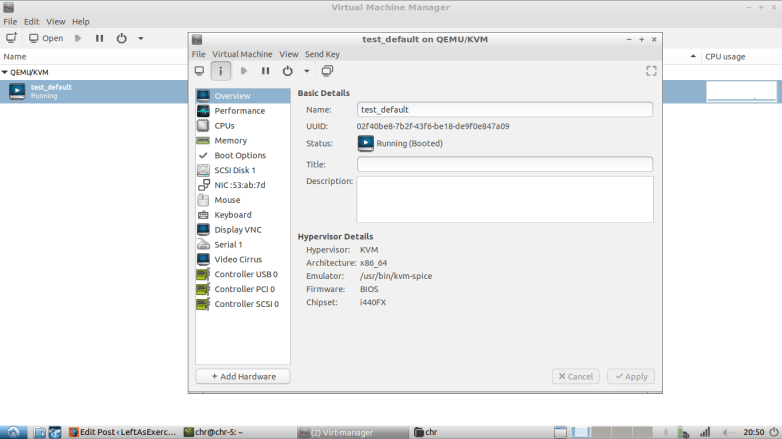This screenshot has width=782, height=439.
Task: Click the Description text area
Action: coord(505,200)
